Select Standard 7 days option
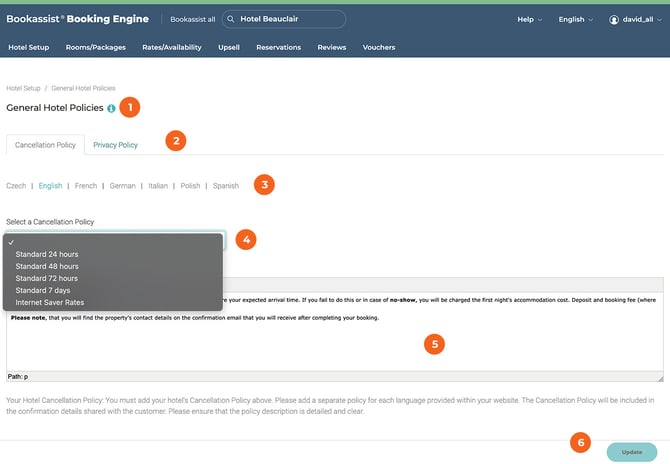The height and width of the screenshot is (464, 670). [x=44, y=290]
